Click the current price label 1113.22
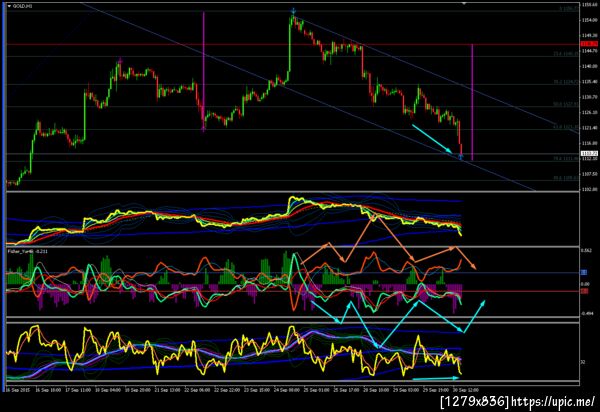This screenshot has height=412, width=600. 589,153
